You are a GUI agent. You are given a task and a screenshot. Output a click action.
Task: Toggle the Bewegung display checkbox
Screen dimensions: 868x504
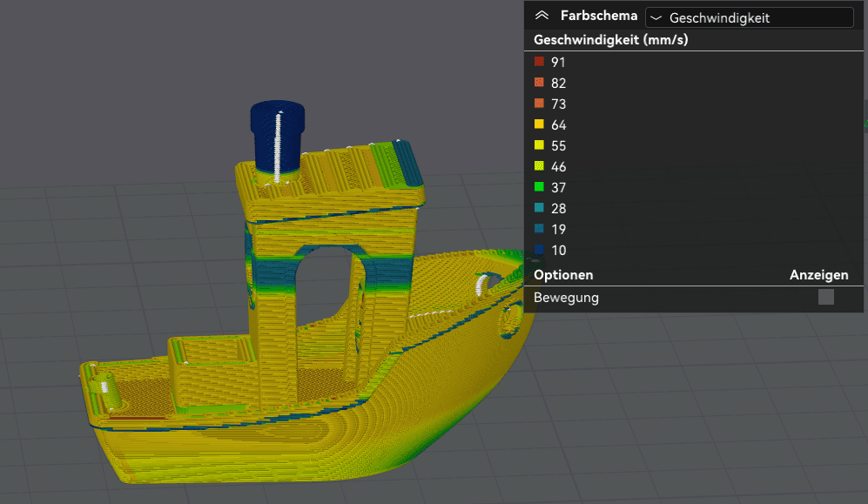click(x=825, y=297)
